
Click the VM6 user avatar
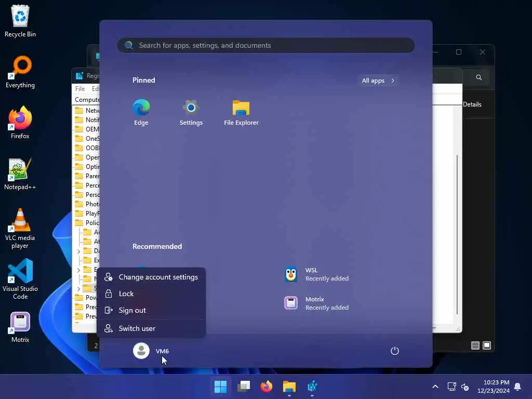(141, 351)
